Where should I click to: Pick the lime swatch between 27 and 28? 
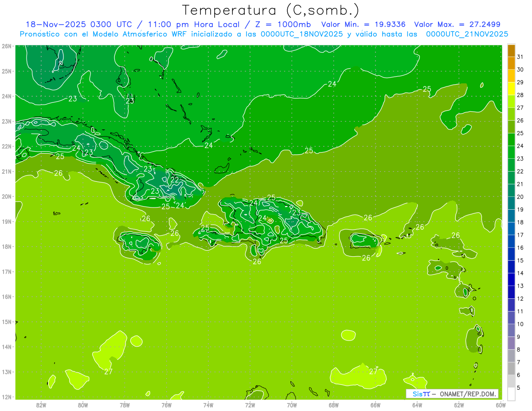point(511,102)
